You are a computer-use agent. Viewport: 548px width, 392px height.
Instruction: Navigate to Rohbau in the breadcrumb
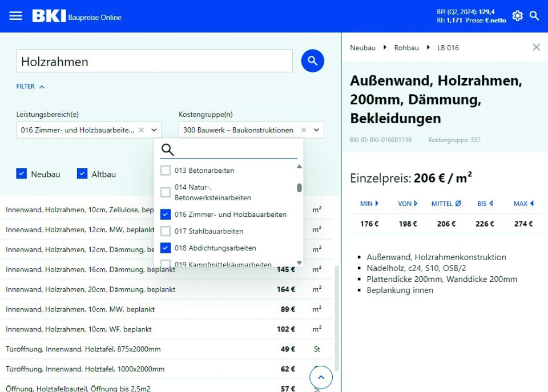406,48
